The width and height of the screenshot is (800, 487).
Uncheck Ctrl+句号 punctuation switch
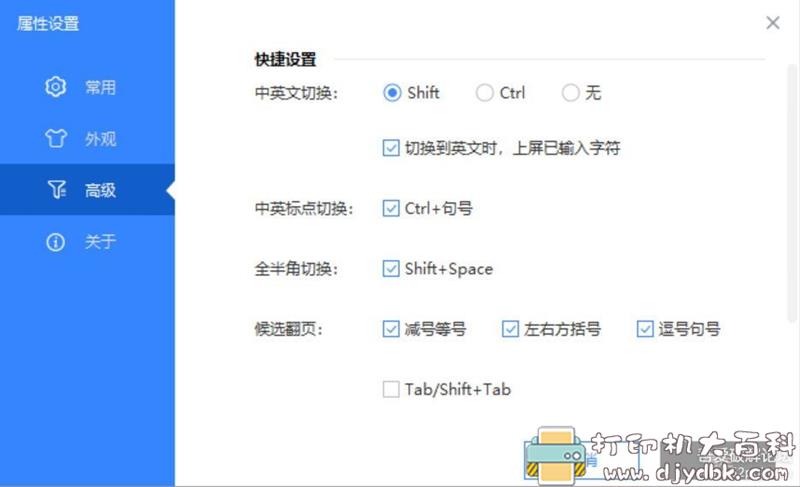[391, 209]
